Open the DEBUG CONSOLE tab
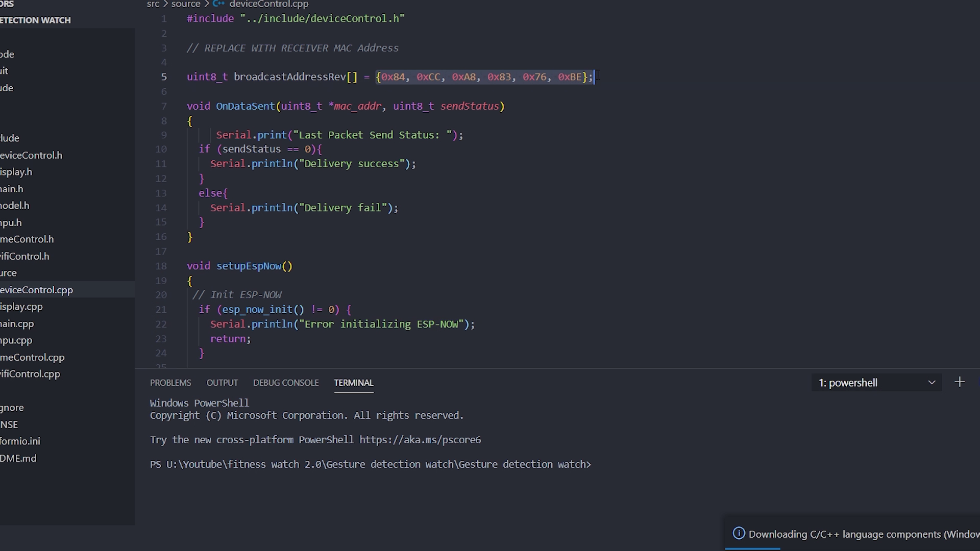 pos(286,383)
